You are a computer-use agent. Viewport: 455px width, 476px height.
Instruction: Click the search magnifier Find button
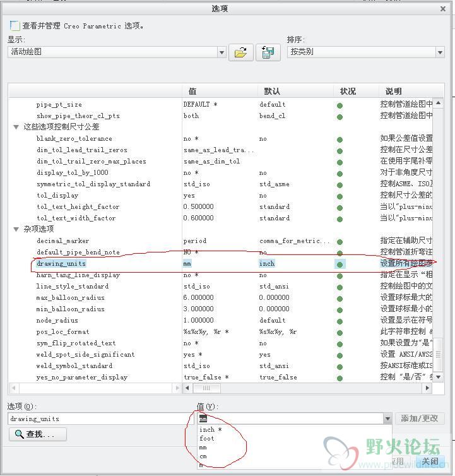[x=38, y=434]
